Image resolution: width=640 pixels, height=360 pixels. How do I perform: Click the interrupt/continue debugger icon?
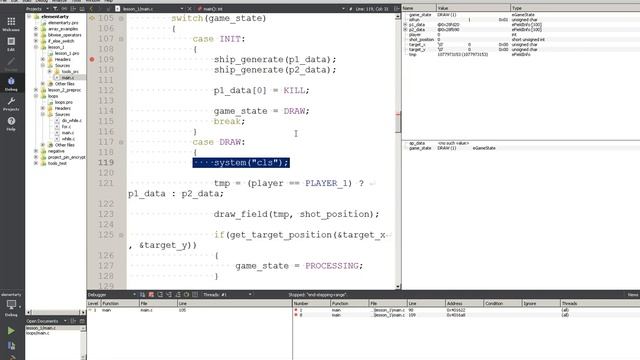tap(142, 294)
